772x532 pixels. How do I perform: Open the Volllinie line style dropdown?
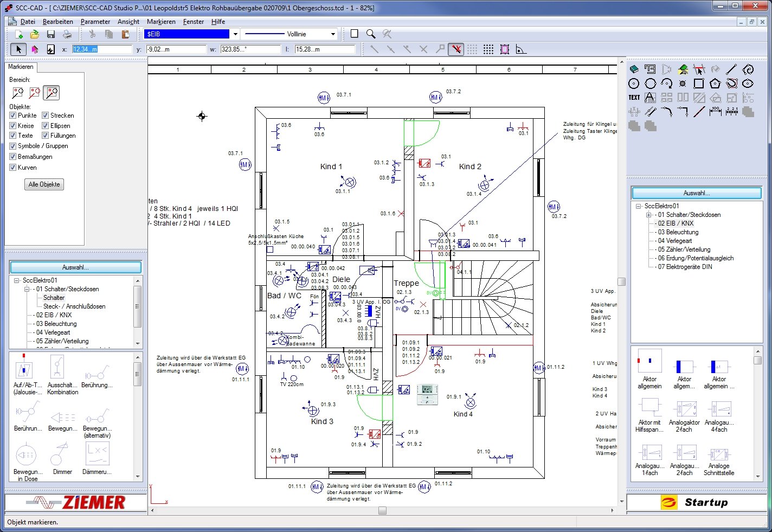pos(333,34)
